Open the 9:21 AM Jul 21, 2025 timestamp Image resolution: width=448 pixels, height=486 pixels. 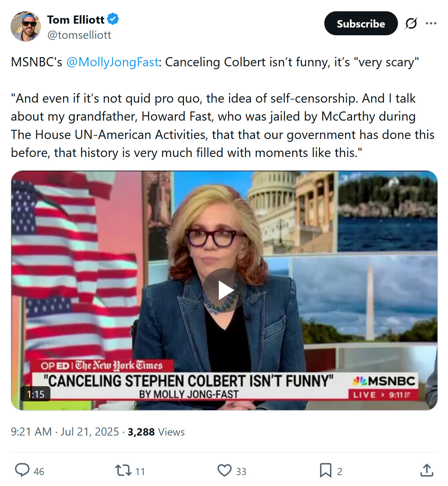pos(65,432)
